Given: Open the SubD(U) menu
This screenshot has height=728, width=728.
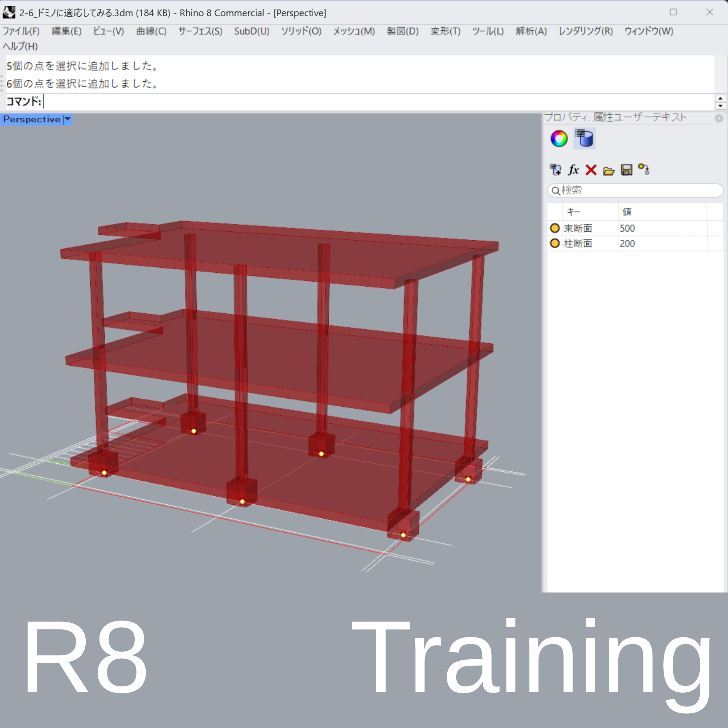Looking at the screenshot, I should (252, 31).
